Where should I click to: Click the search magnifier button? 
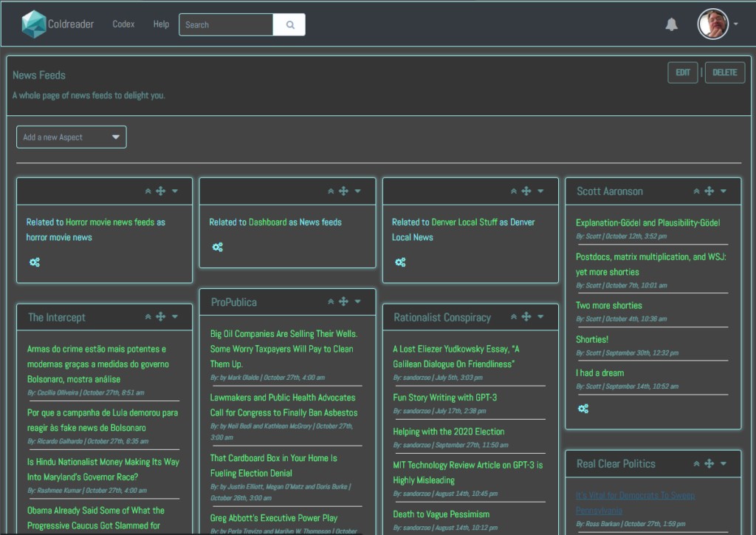tap(289, 24)
